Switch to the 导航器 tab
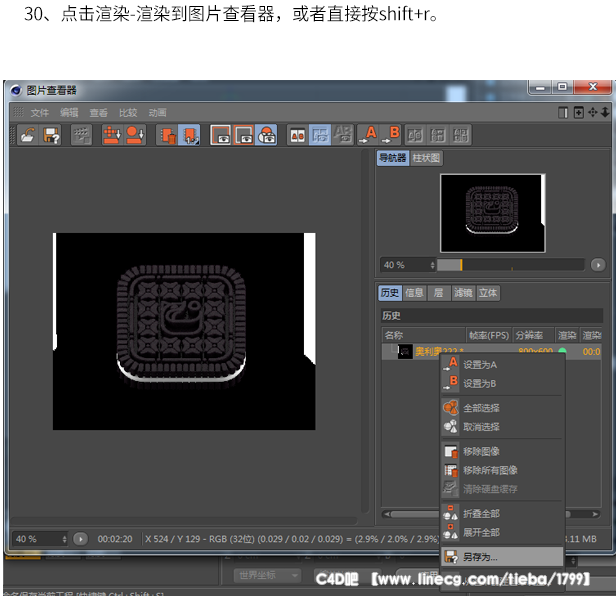616x596 pixels. pyautogui.click(x=393, y=158)
